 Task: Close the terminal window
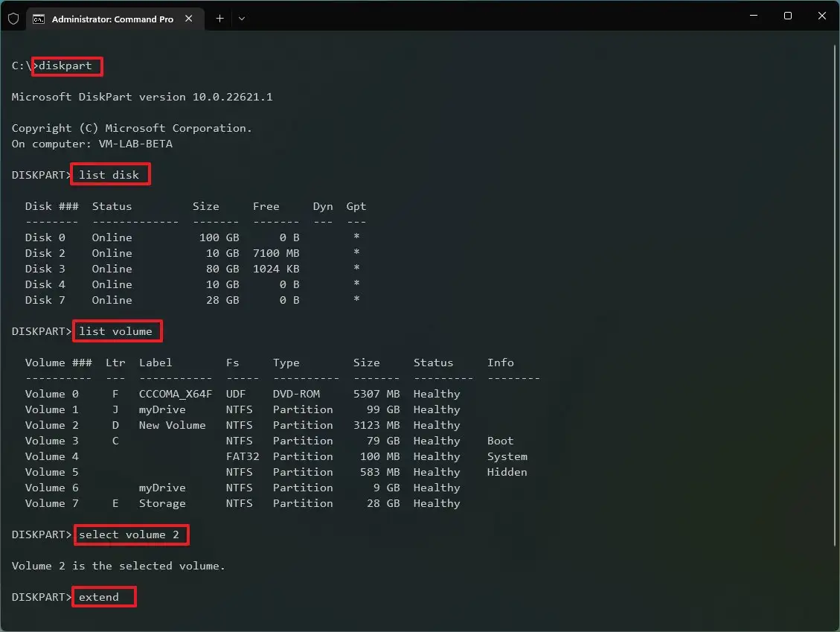point(821,16)
